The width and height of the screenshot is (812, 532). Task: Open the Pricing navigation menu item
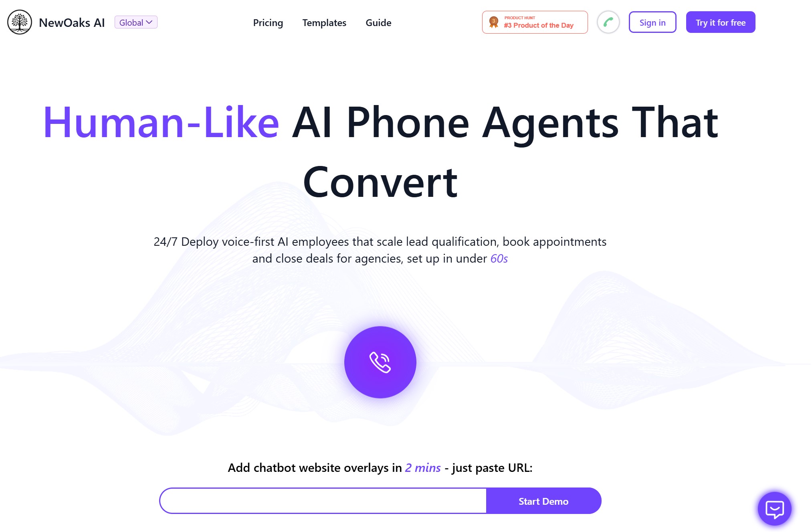click(268, 22)
